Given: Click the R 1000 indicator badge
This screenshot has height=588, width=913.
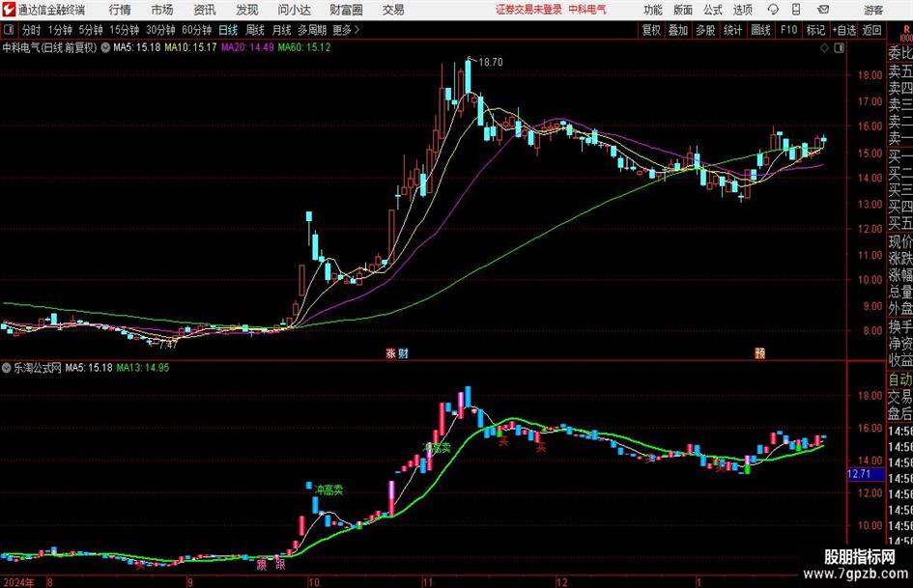Looking at the screenshot, I should tap(906, 34).
